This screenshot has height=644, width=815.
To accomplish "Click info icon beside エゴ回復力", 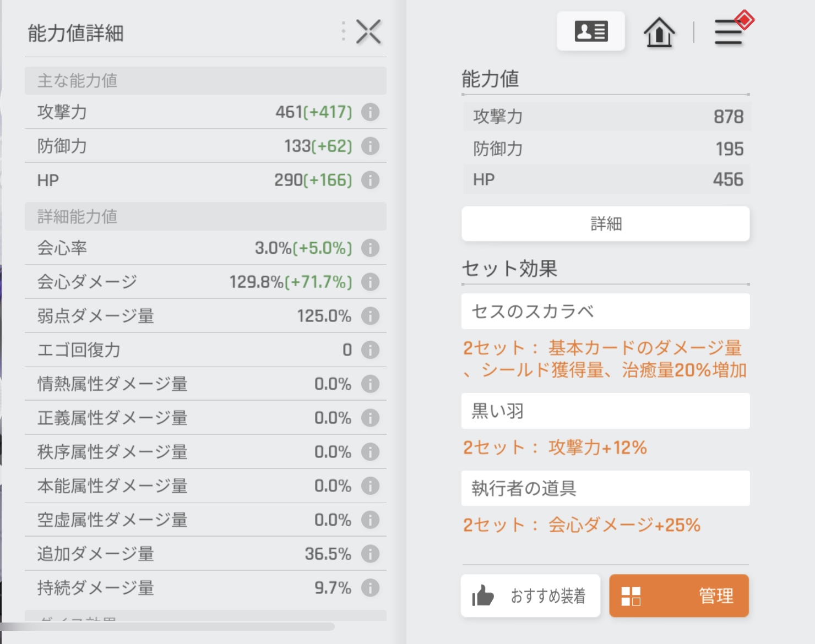I will click(x=370, y=350).
